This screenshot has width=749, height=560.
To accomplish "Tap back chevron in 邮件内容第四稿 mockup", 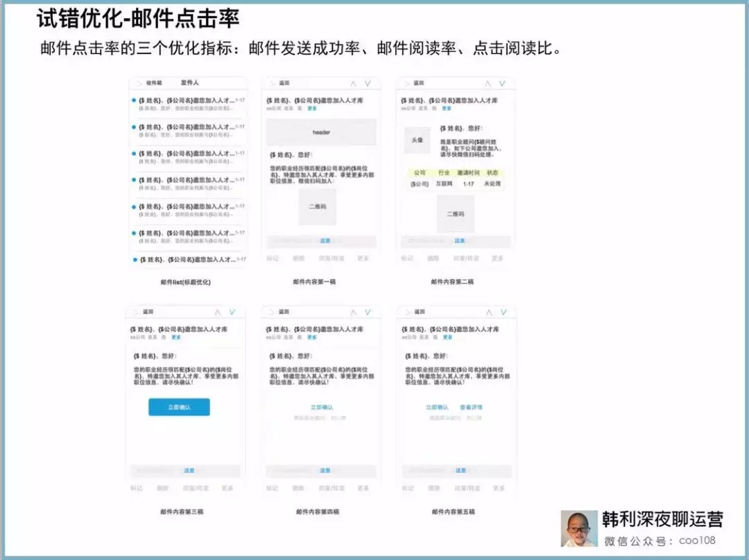I will tap(273, 312).
